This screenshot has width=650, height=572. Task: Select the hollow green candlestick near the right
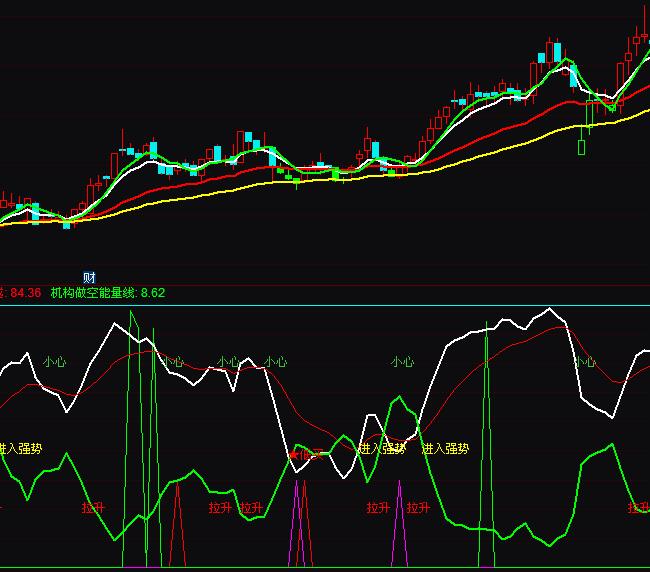coord(581,147)
